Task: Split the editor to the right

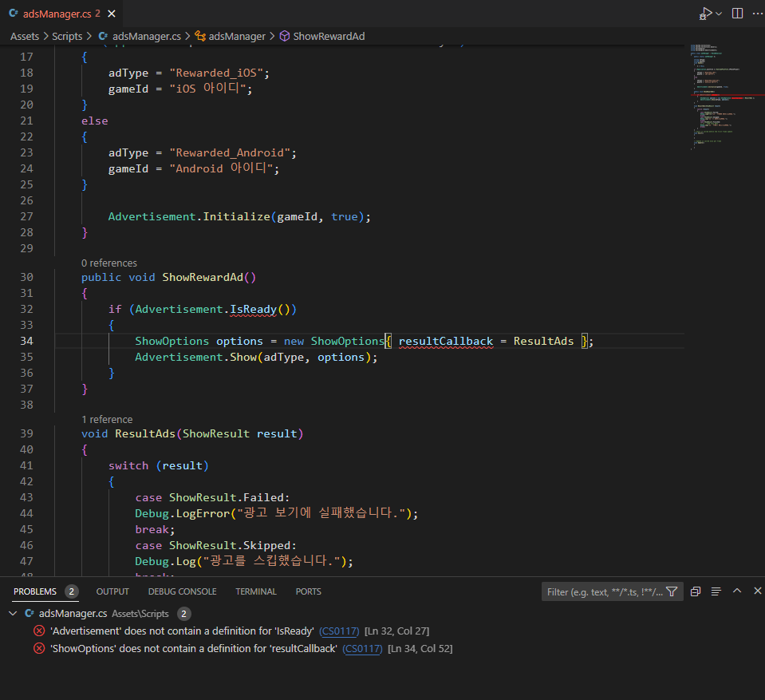Action: click(738, 14)
